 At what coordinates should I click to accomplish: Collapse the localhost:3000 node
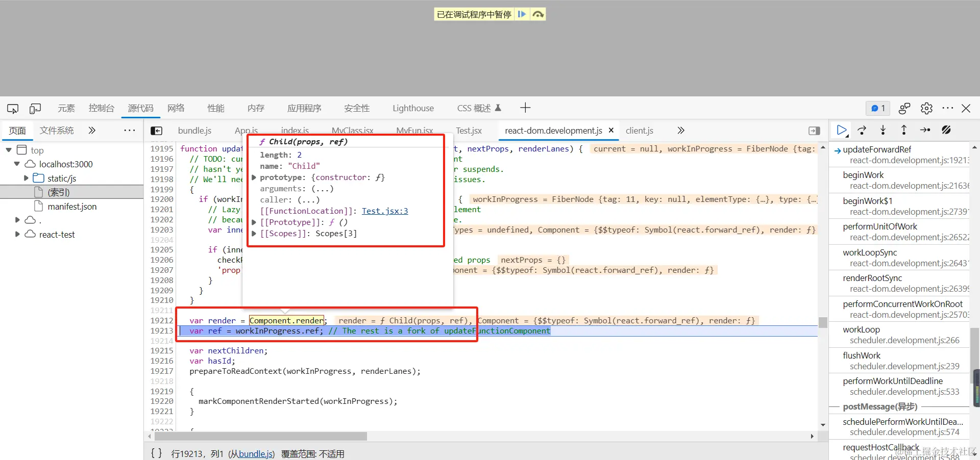pyautogui.click(x=17, y=164)
